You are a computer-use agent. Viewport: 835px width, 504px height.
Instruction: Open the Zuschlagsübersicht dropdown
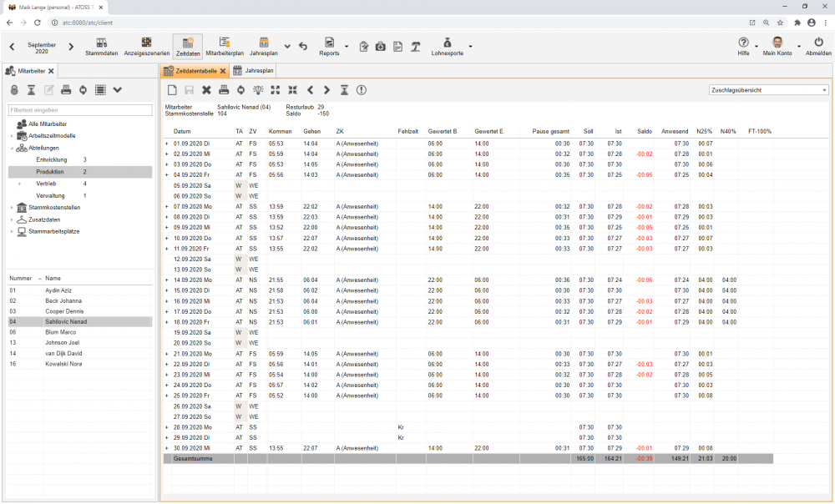pos(768,90)
